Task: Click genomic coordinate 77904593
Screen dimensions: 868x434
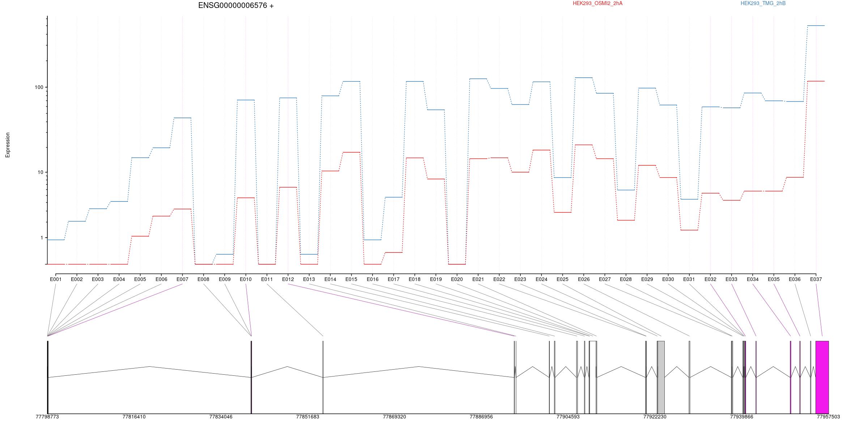Action: (x=568, y=417)
